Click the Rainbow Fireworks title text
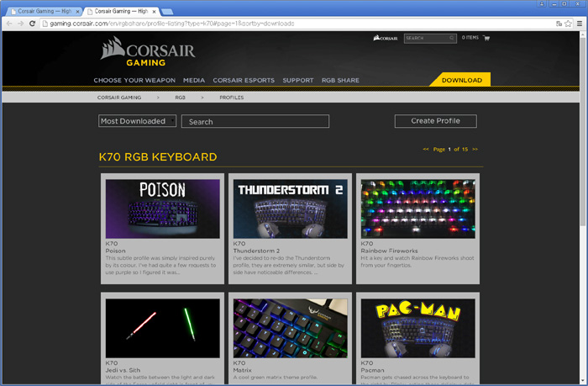The height and width of the screenshot is (386, 588). [x=389, y=251]
